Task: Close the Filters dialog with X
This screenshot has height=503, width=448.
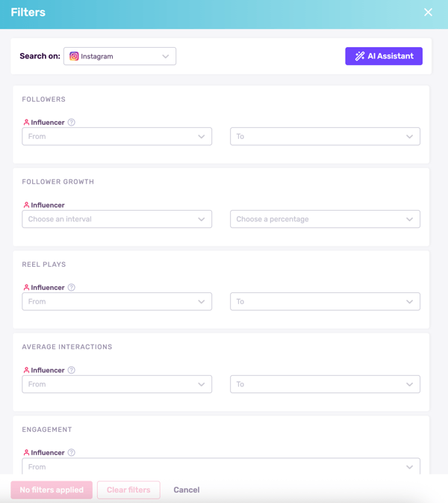Action: (x=428, y=13)
